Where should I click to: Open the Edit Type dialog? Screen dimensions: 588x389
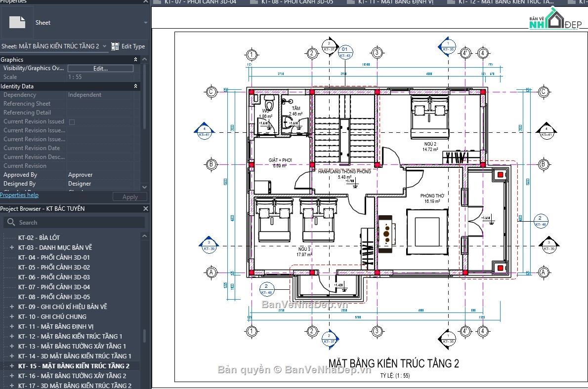pos(128,46)
